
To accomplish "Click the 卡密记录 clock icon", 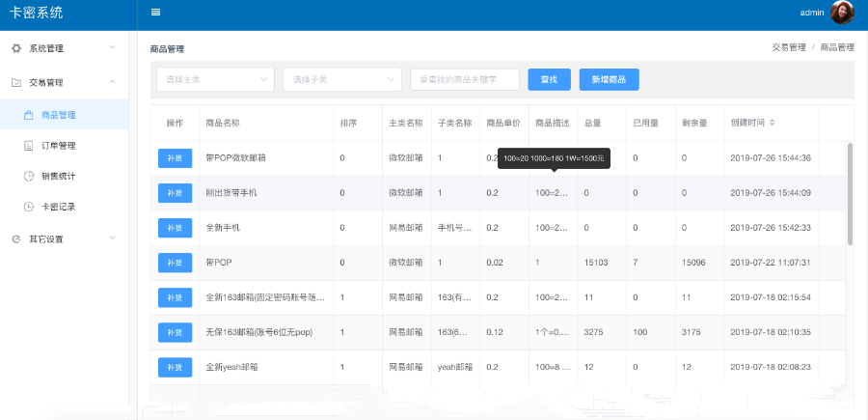I will (x=28, y=207).
